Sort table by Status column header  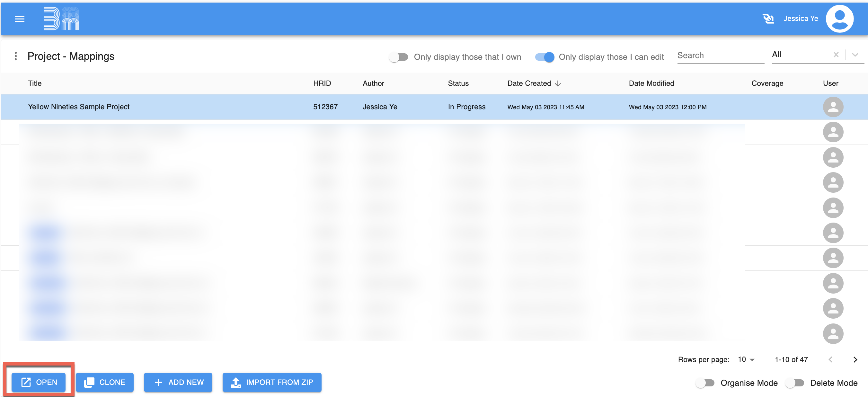click(458, 83)
